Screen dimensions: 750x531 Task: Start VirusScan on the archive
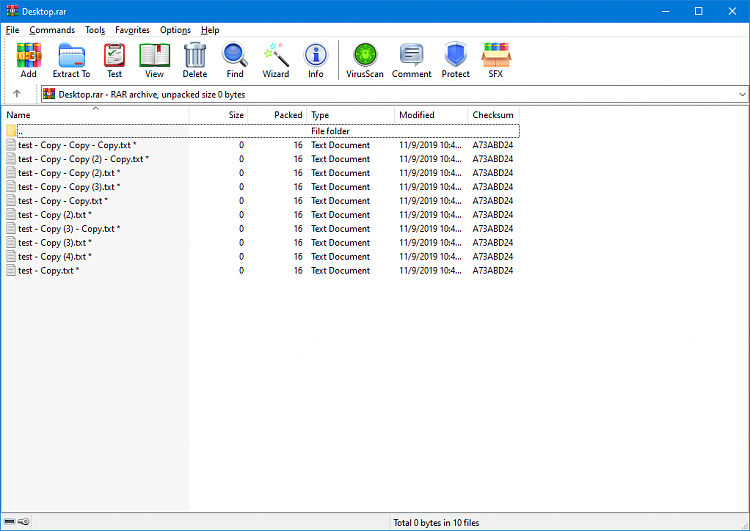point(365,60)
